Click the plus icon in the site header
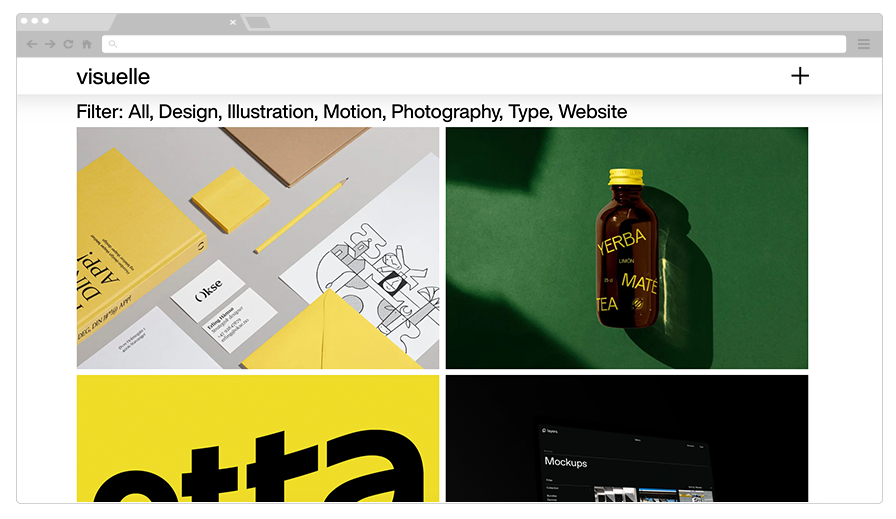 (x=800, y=75)
